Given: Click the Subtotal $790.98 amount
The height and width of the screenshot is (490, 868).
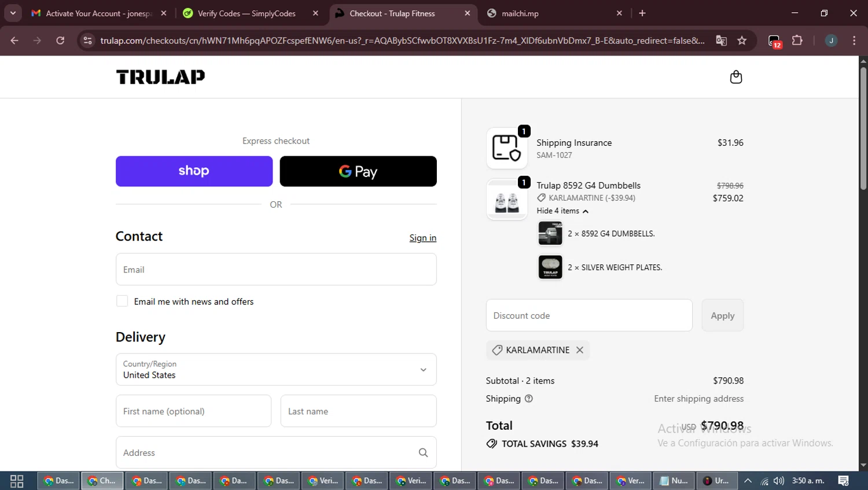Looking at the screenshot, I should click(728, 381).
